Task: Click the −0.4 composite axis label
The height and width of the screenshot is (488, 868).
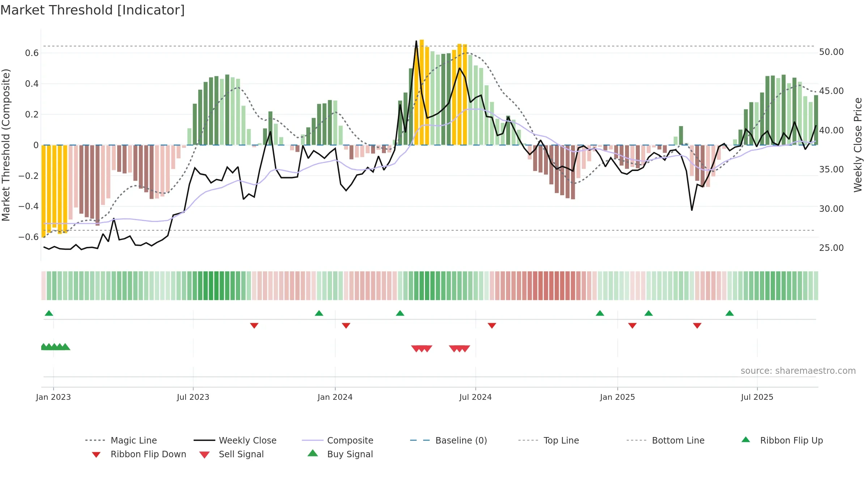Action: click(x=28, y=206)
